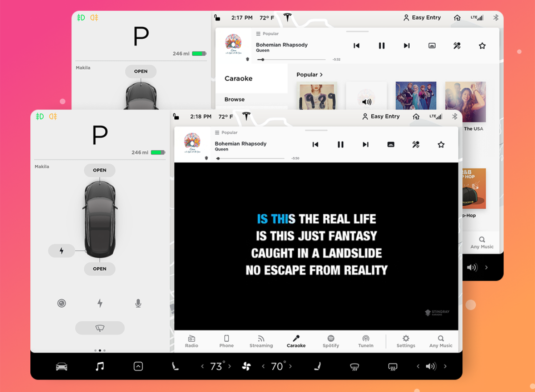535x392 pixels.
Task: Switch to the Phone tab
Action: (x=226, y=341)
